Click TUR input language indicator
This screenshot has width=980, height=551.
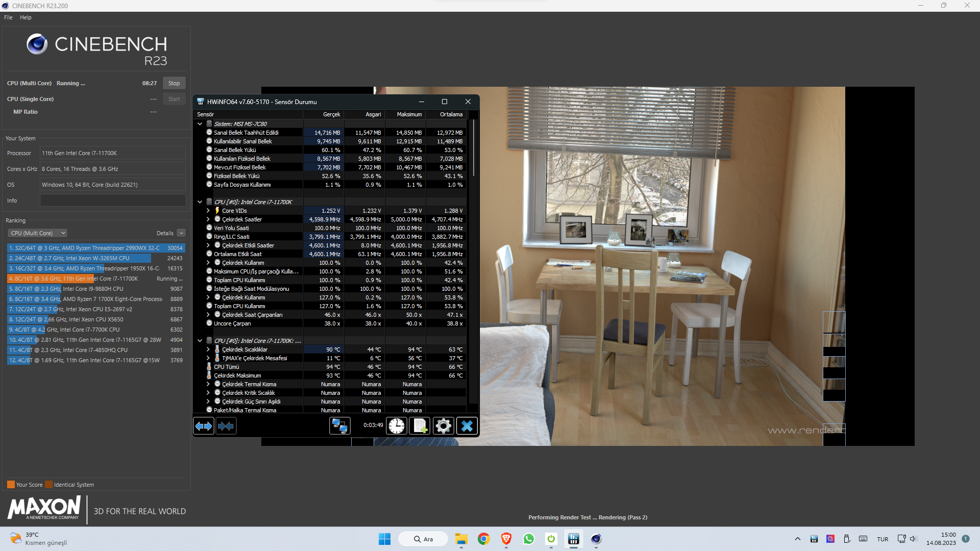click(x=883, y=539)
